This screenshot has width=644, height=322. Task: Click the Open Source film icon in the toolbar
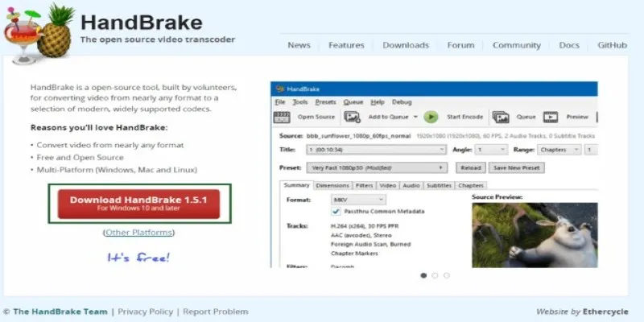point(282,117)
